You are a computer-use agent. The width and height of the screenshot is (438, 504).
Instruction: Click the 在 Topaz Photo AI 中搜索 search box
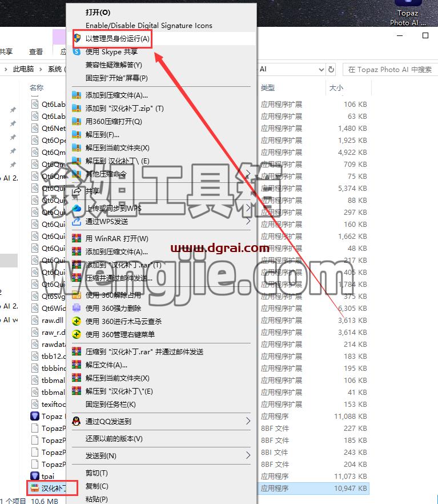click(x=390, y=70)
